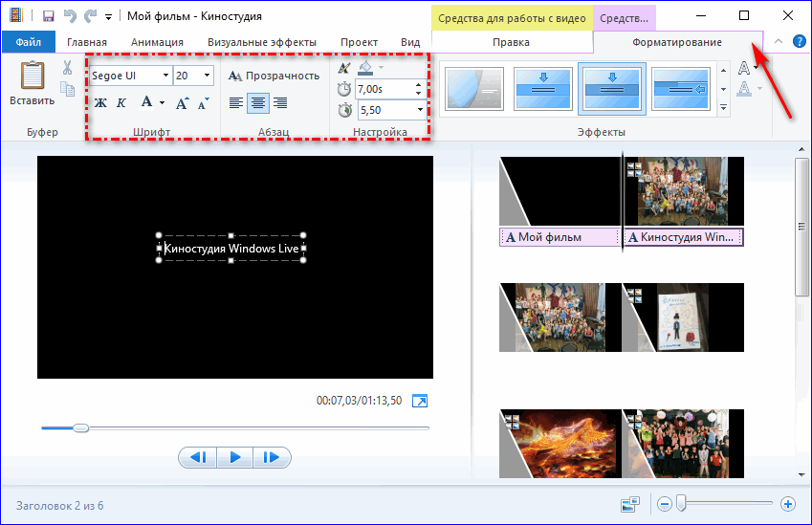Click the zoom in plus icon
This screenshot has width=812, height=525.
(788, 503)
